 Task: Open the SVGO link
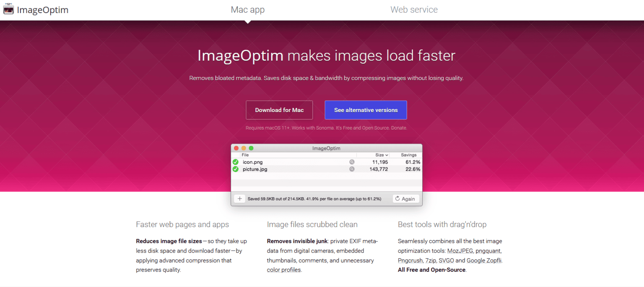(x=446, y=260)
